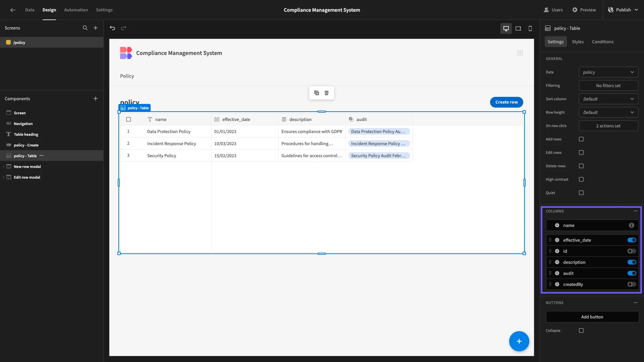
Task: Open Users management
Action: coord(553,10)
